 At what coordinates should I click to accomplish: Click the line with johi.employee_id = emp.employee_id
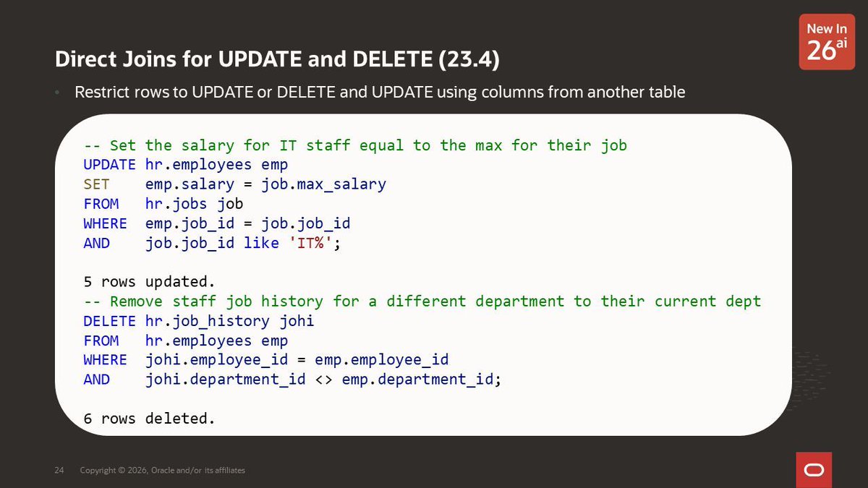pyautogui.click(x=265, y=360)
